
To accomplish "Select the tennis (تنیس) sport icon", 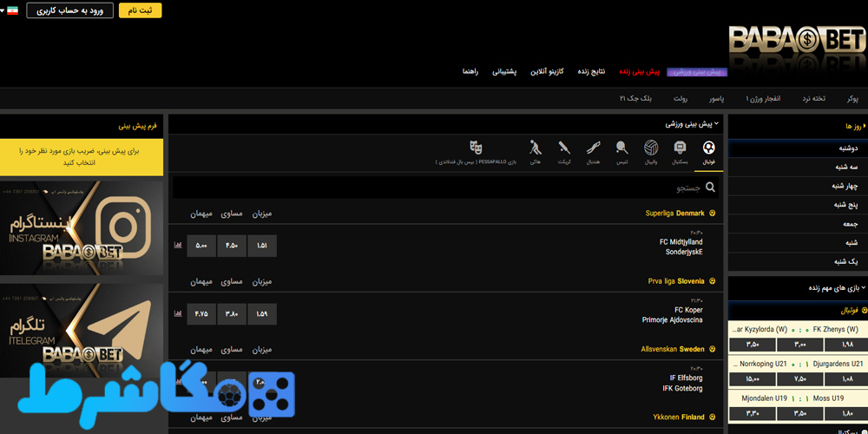I will click(622, 148).
